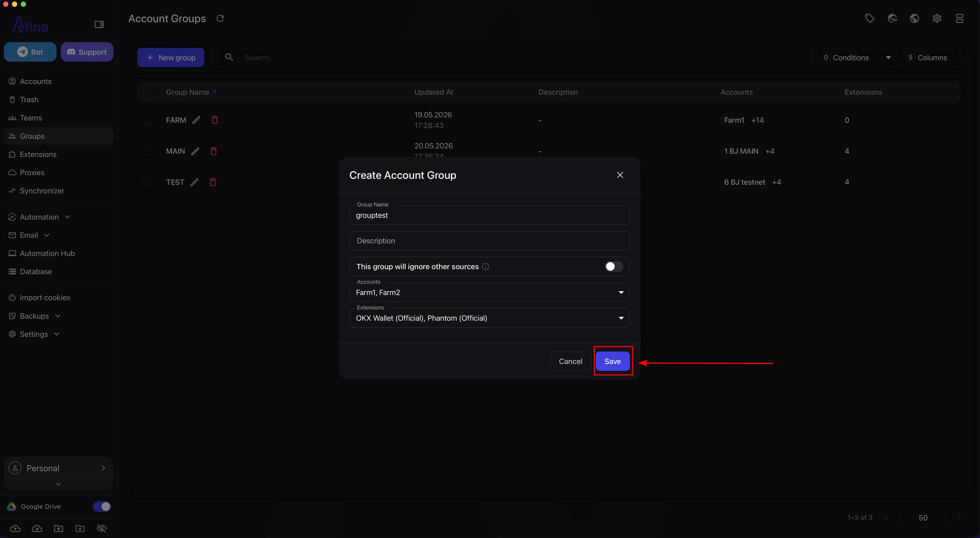Click the info icon next to ignore sources
The image size is (980, 538).
(485, 266)
